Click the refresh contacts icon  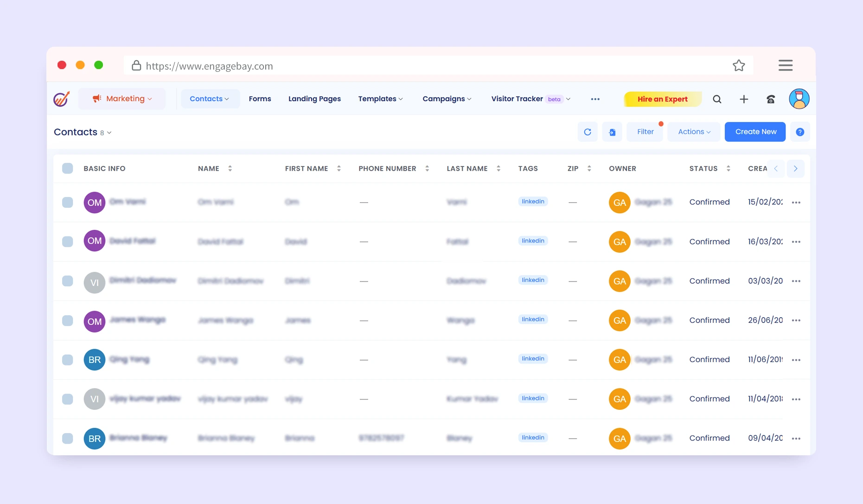pyautogui.click(x=587, y=132)
